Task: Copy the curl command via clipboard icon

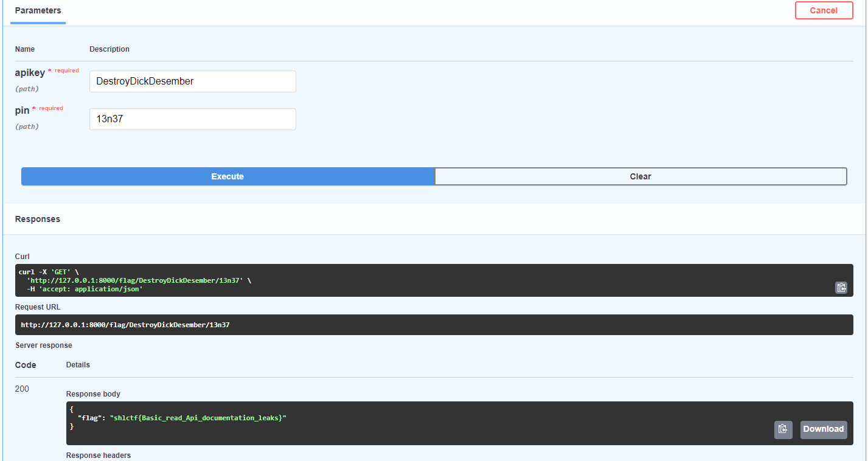Action: pos(841,288)
